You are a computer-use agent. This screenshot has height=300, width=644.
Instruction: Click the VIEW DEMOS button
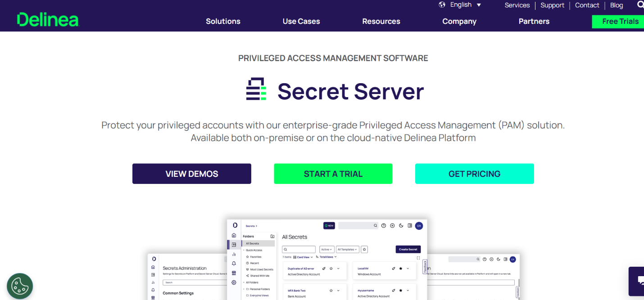(192, 174)
